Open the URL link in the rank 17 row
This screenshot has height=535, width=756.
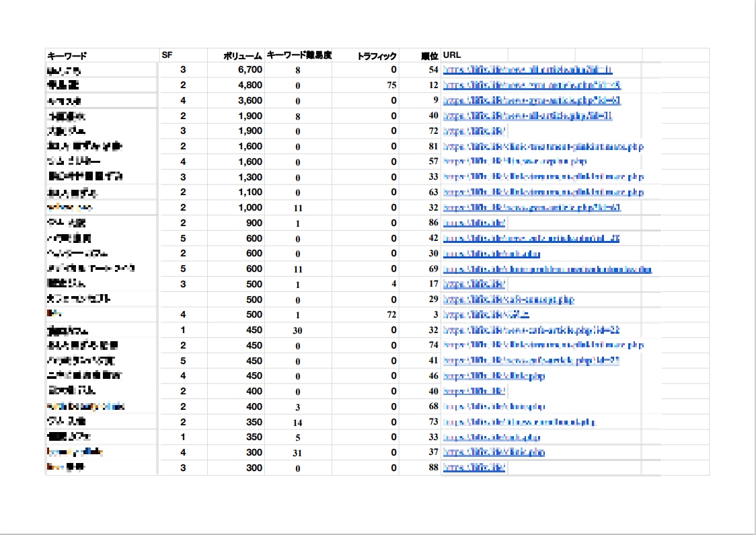[474, 284]
